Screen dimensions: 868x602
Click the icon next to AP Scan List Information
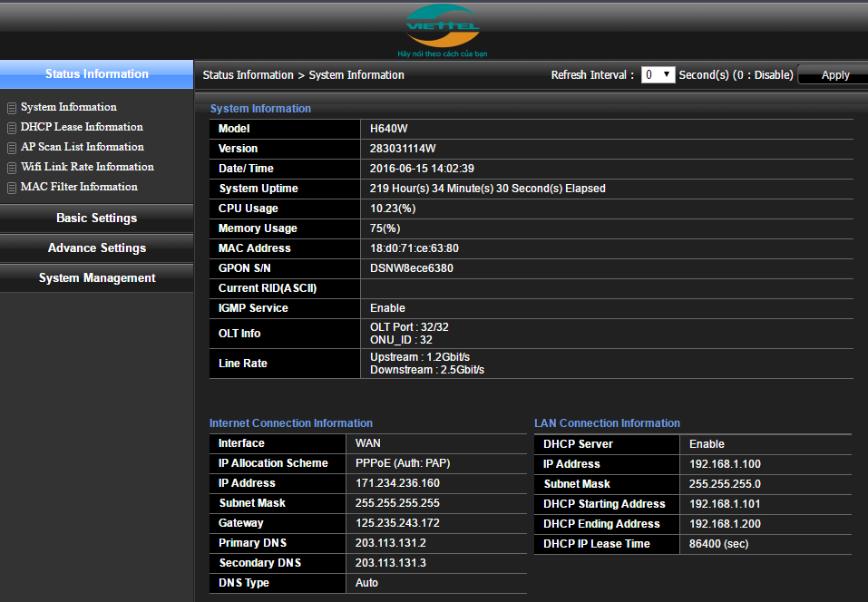(12, 148)
